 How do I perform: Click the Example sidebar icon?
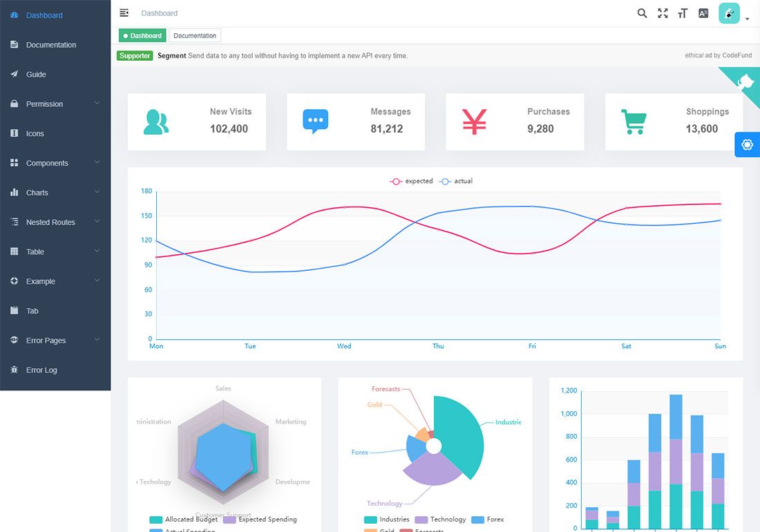14,281
